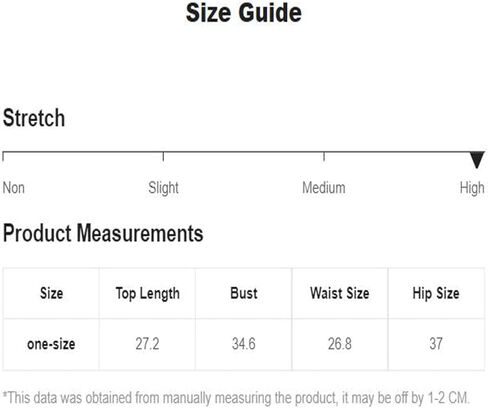
Task: Click the Product Measurements heading
Action: pos(103,233)
